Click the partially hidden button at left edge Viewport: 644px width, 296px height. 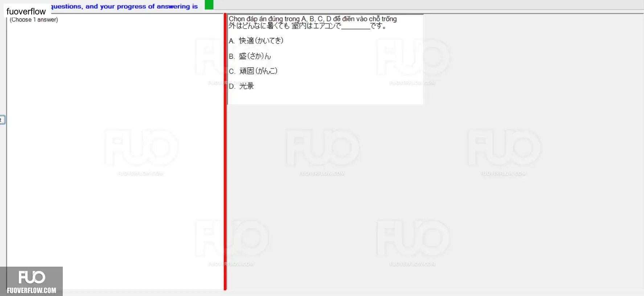(2, 120)
